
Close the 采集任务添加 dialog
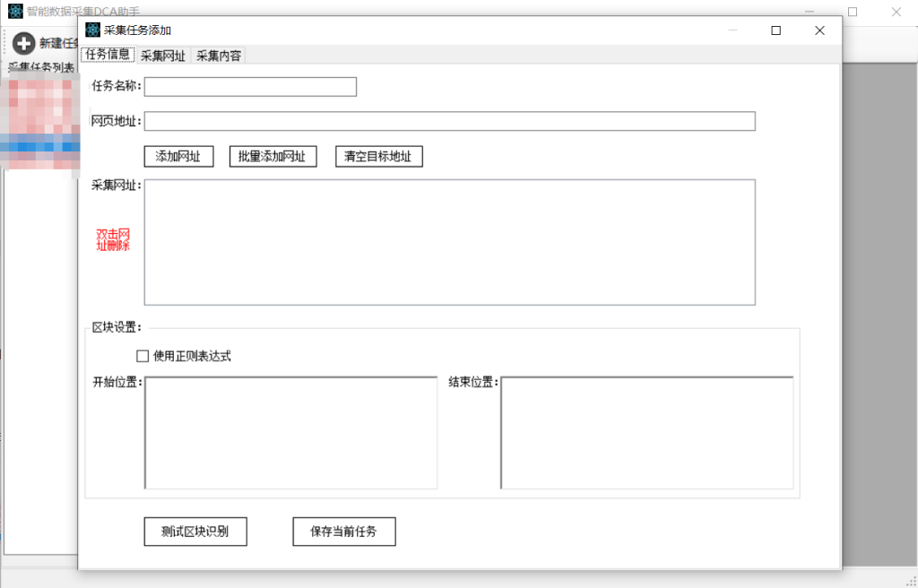click(818, 30)
